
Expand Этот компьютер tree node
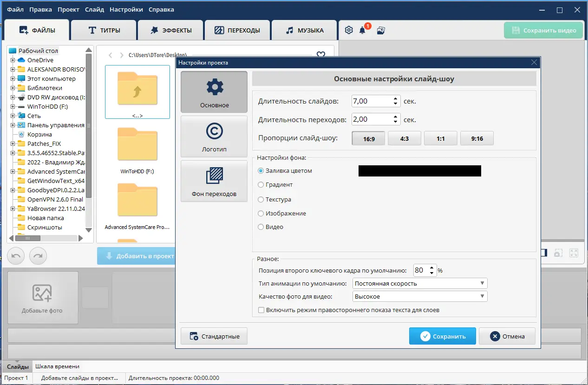[x=13, y=78]
